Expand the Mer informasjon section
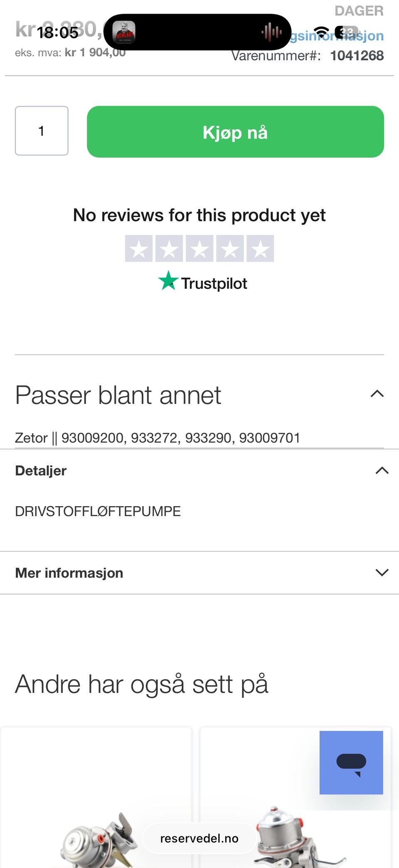This screenshot has height=868, width=399. tap(382, 573)
